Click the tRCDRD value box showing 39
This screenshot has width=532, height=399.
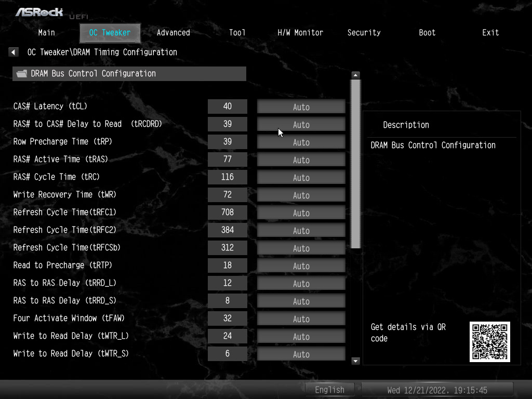pyautogui.click(x=228, y=124)
